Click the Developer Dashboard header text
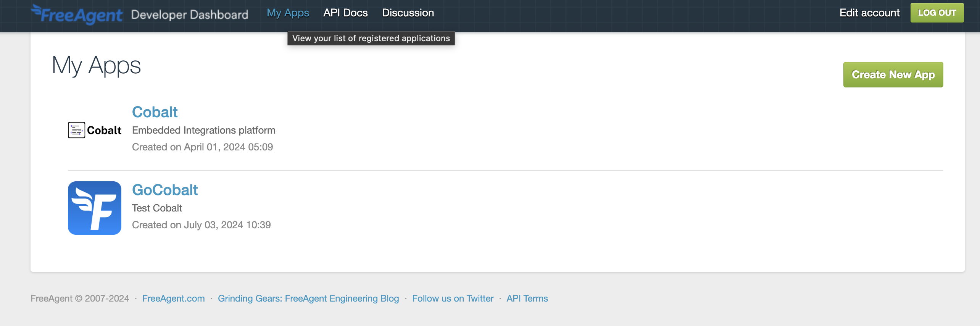980x326 pixels. tap(190, 15)
